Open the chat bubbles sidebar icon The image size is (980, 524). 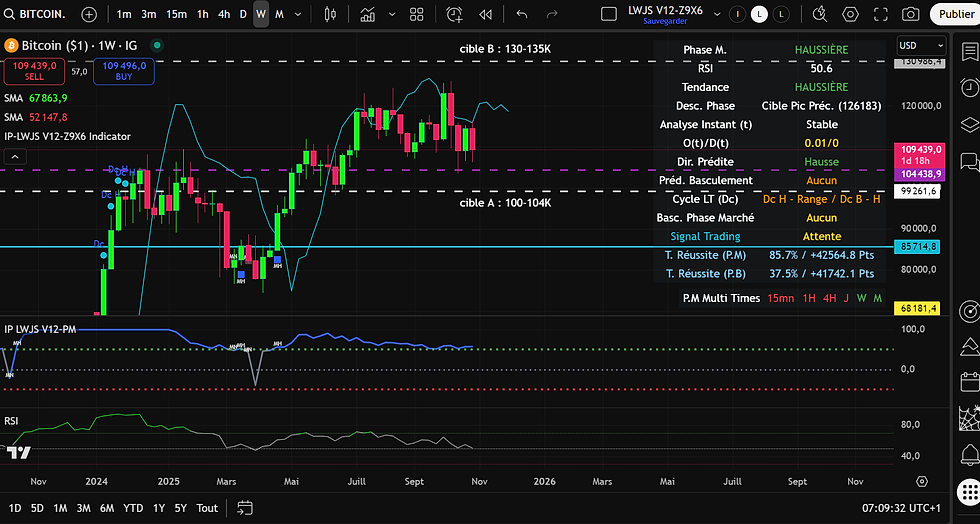tap(969, 162)
